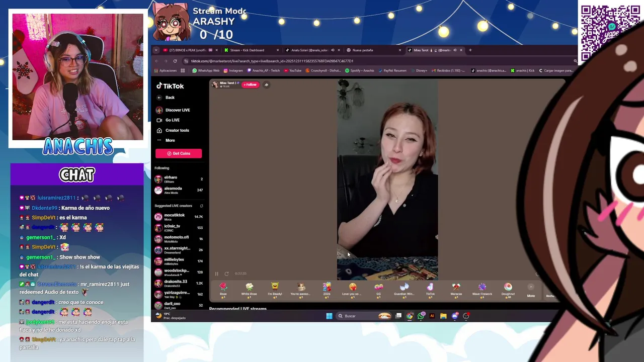This screenshot has width=644, height=362.
Task: Click the Get Coins button
Action: [x=179, y=153]
